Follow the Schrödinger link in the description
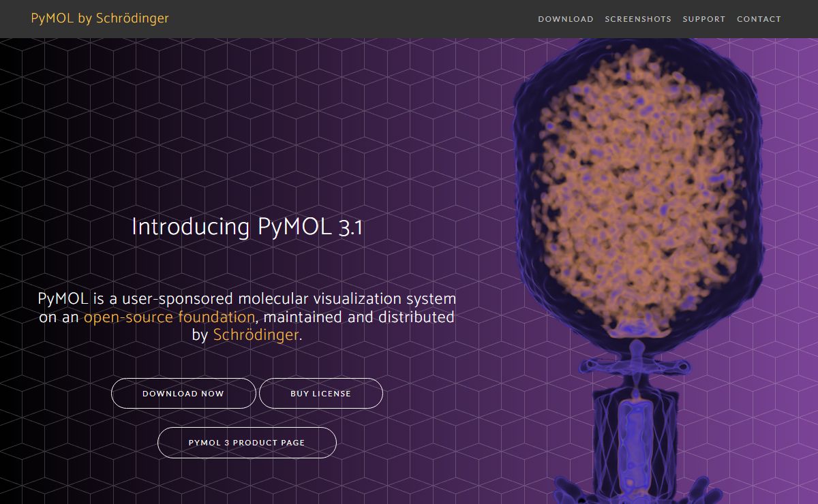The image size is (818, 504). coord(256,335)
